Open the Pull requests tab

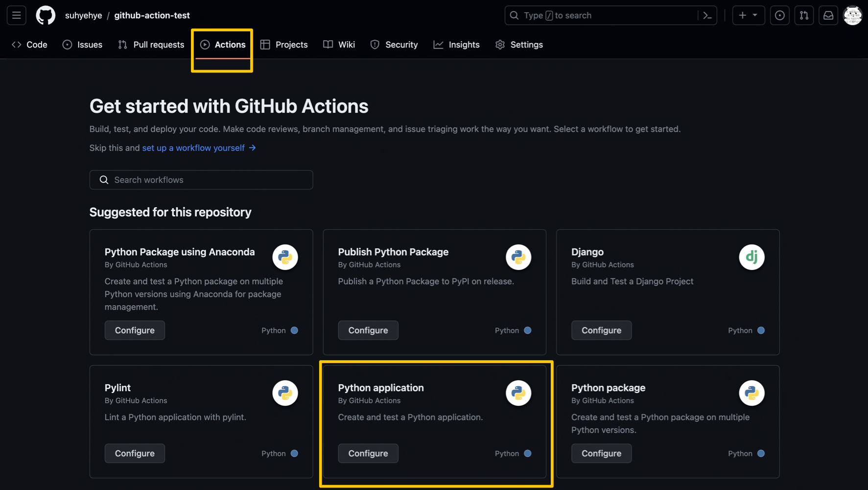tap(151, 45)
